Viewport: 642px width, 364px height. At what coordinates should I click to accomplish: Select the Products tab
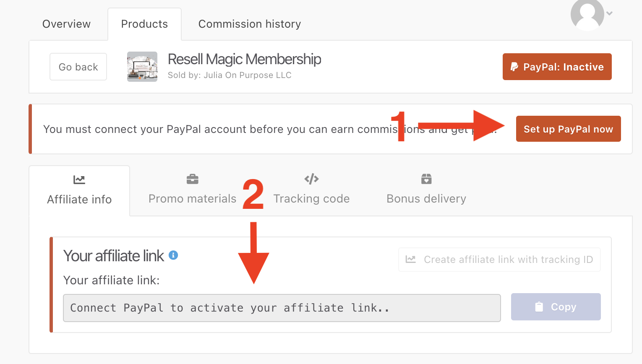coord(144,24)
